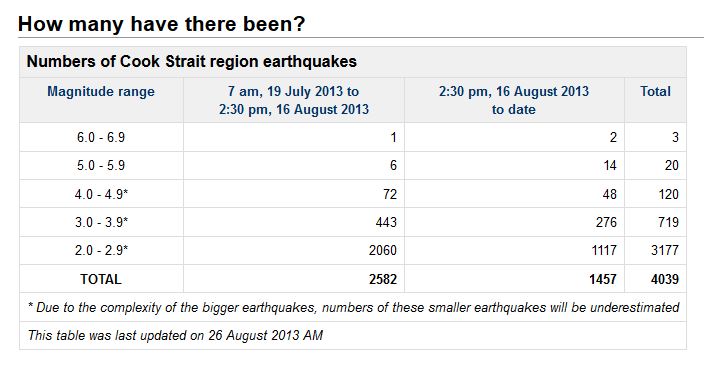This screenshot has height=368, width=704.
Task: Select the '4.0 - 4.9*' magnitude row label
Action: pyautogui.click(x=101, y=194)
